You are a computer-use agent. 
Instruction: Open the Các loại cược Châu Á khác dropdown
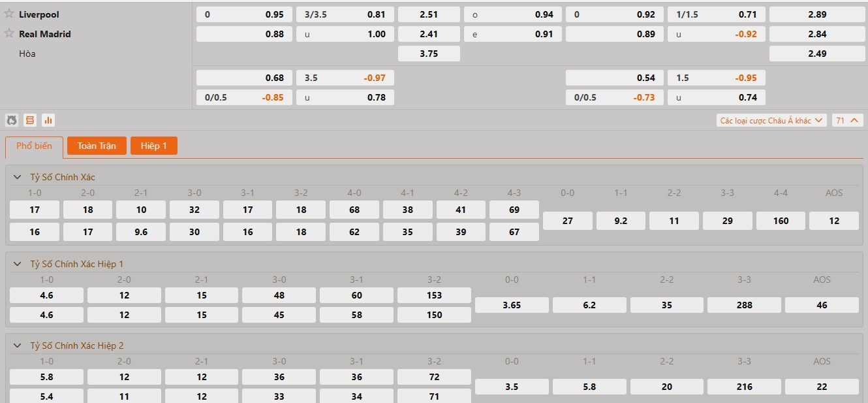click(x=771, y=120)
